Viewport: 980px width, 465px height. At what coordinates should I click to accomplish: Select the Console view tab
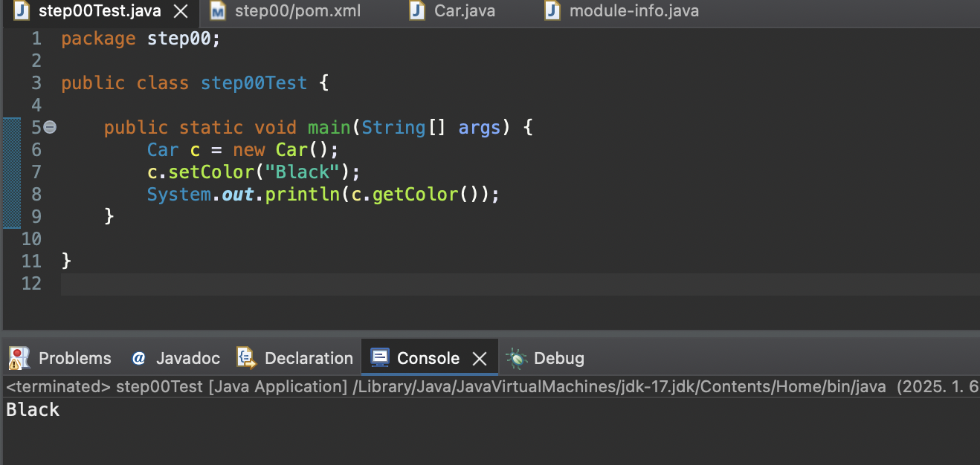pyautogui.click(x=428, y=358)
